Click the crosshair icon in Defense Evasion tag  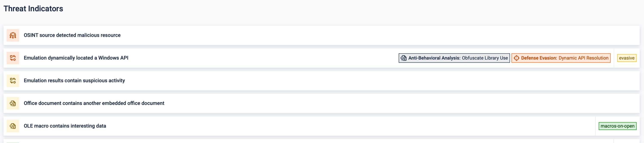tap(516, 58)
